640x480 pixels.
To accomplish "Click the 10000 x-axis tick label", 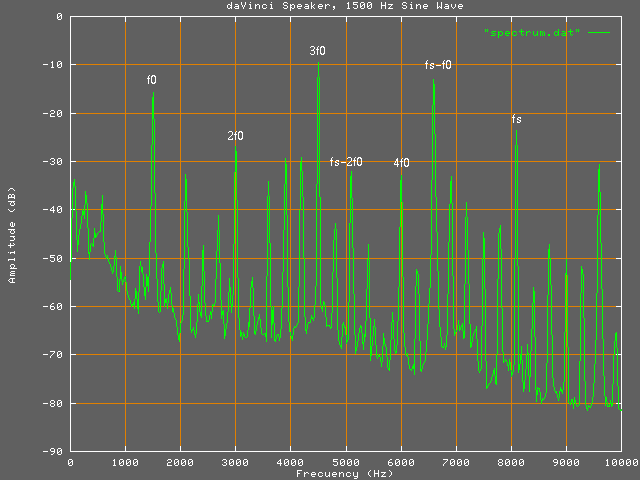I will [x=622, y=462].
